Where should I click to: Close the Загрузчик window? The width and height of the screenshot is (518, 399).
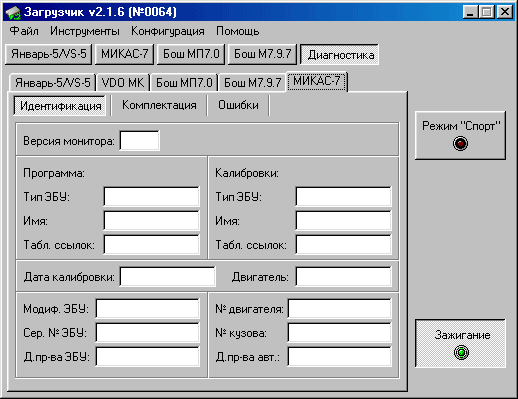tap(505, 12)
